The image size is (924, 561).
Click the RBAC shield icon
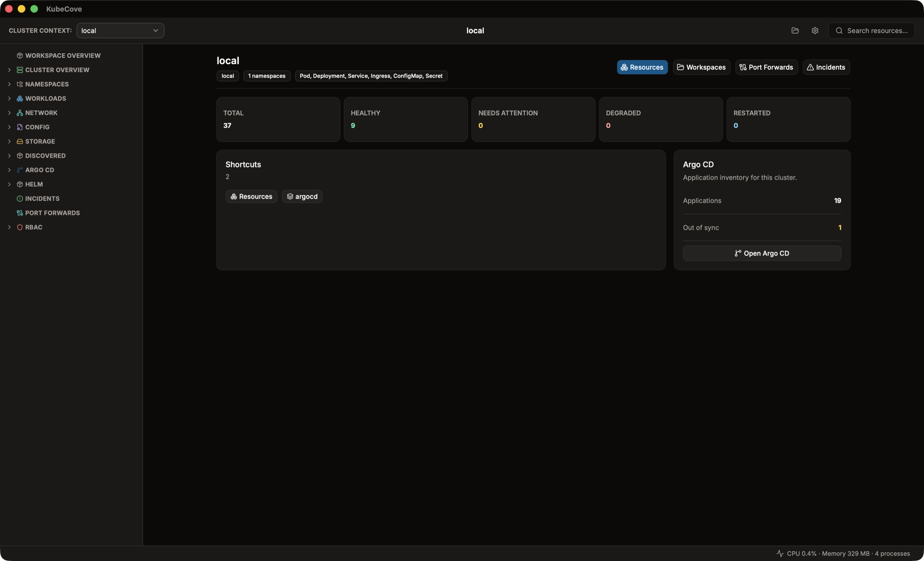(x=20, y=227)
